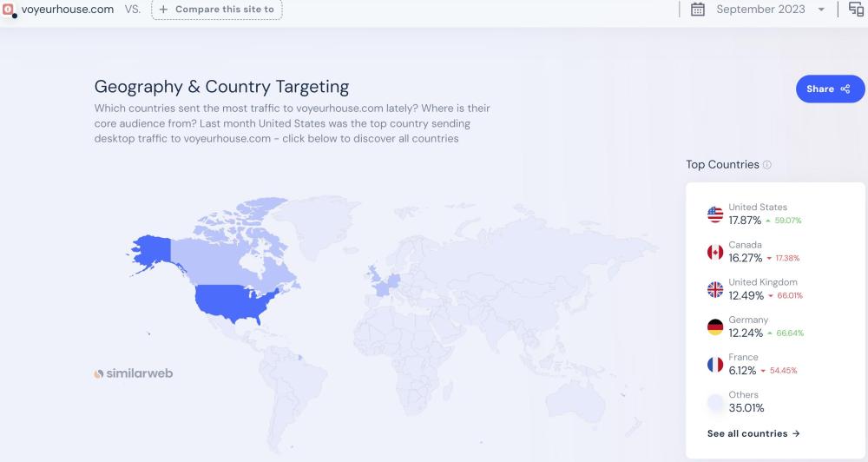Click the Germany flag icon
This screenshot has width=868, height=462.
[715, 327]
